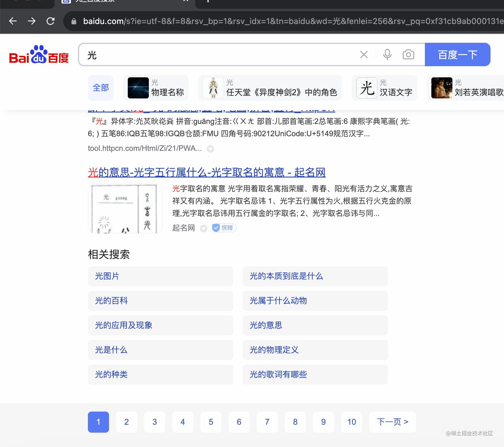Click 下一页 to see next page

pos(392,422)
